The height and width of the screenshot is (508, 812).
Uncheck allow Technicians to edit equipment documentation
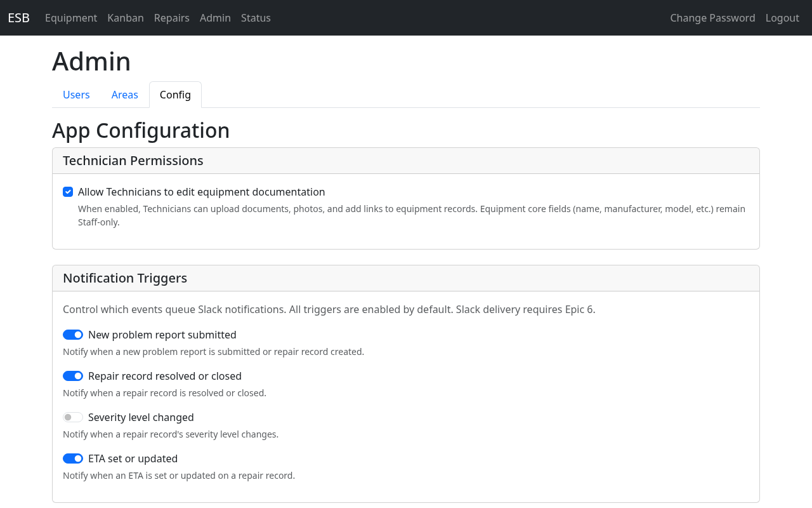coord(67,192)
